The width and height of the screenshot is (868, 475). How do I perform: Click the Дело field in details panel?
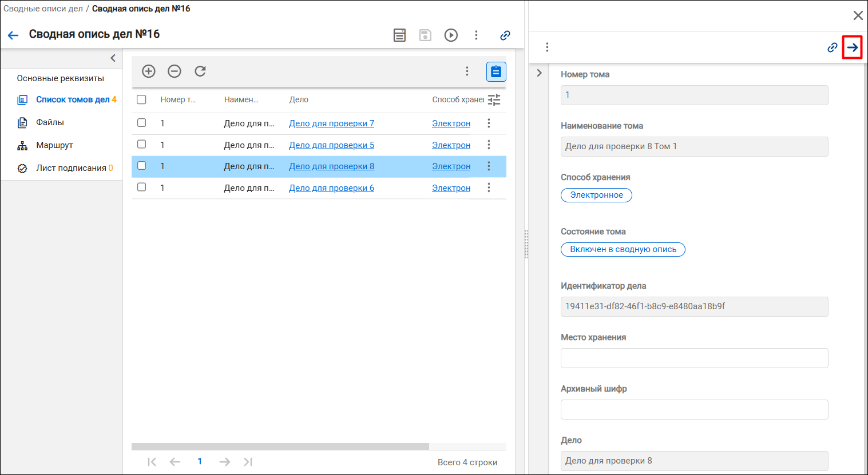[694, 461]
